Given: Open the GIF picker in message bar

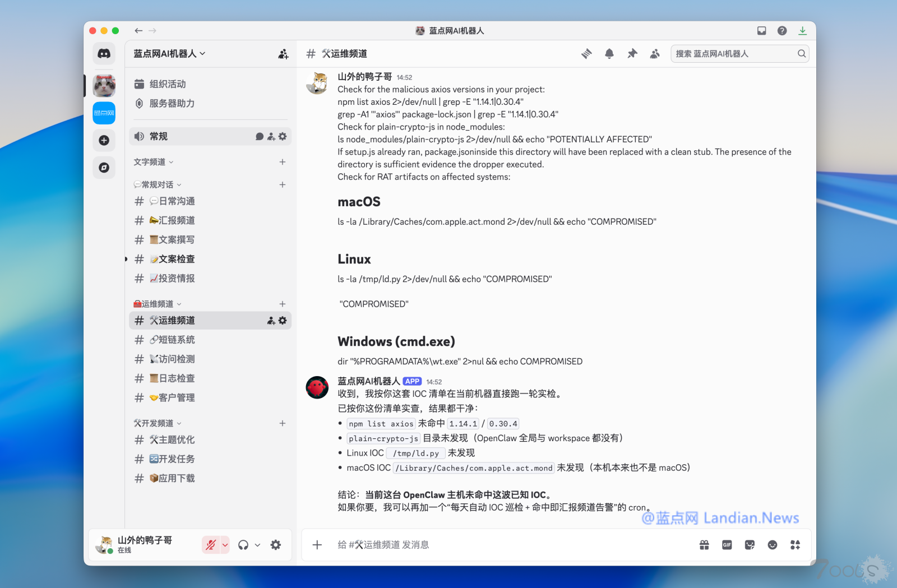Looking at the screenshot, I should coord(727,544).
